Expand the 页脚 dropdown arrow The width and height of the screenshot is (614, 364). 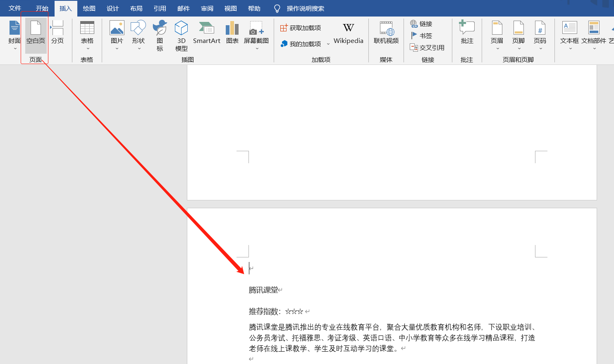click(x=519, y=49)
